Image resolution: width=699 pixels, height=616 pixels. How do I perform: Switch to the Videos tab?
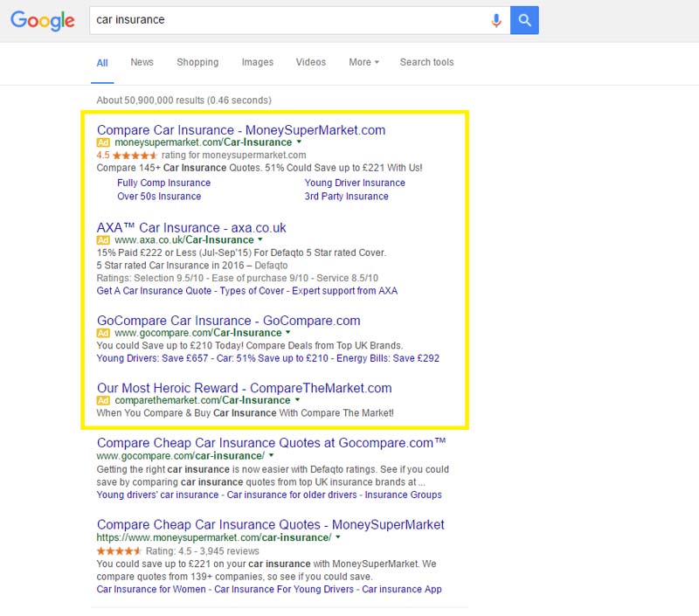coord(311,62)
